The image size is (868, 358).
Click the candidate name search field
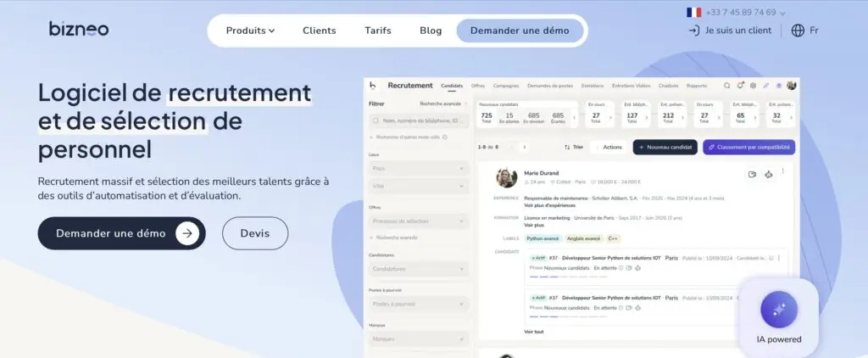coord(419,120)
